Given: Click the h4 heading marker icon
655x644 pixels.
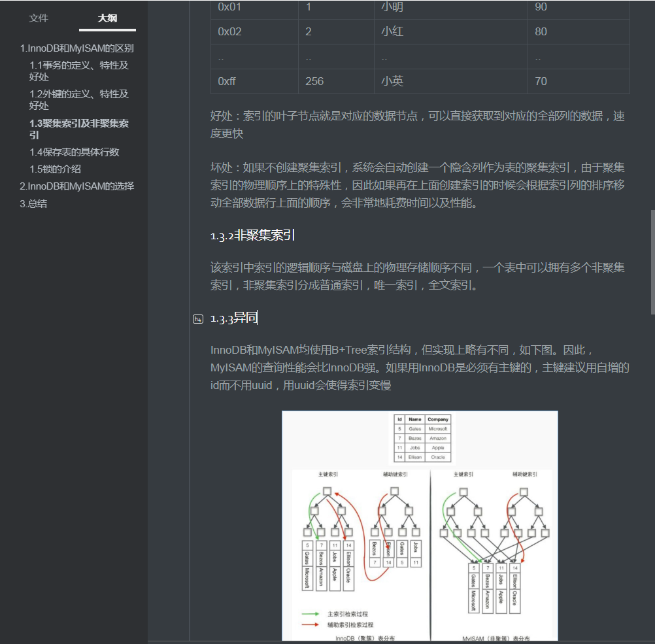Looking at the screenshot, I should click(198, 319).
